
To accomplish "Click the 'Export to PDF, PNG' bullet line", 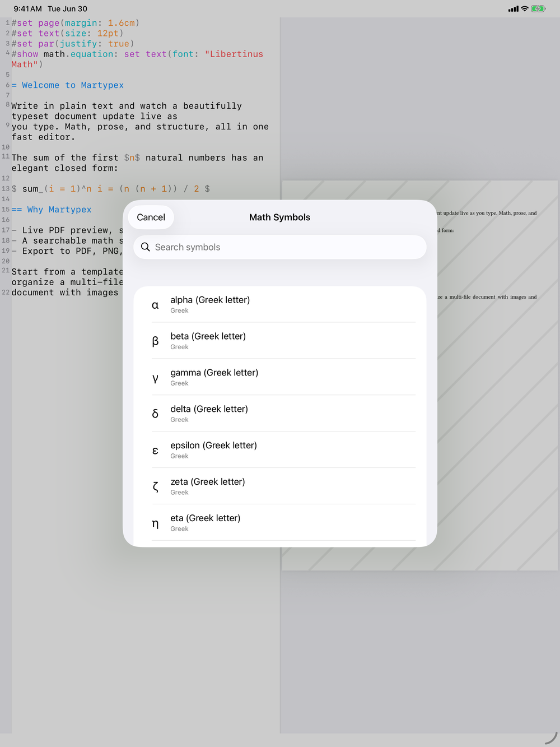I will click(67, 251).
